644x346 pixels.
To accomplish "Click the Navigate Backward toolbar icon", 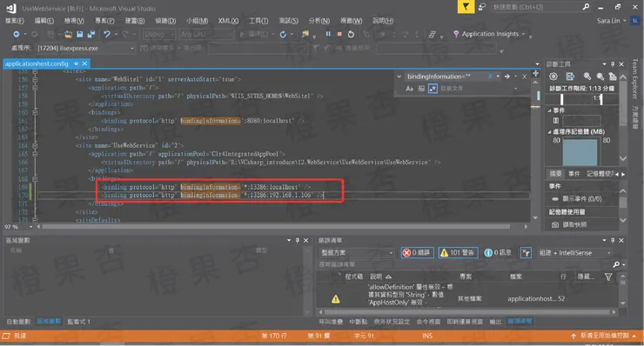I will coord(16,34).
